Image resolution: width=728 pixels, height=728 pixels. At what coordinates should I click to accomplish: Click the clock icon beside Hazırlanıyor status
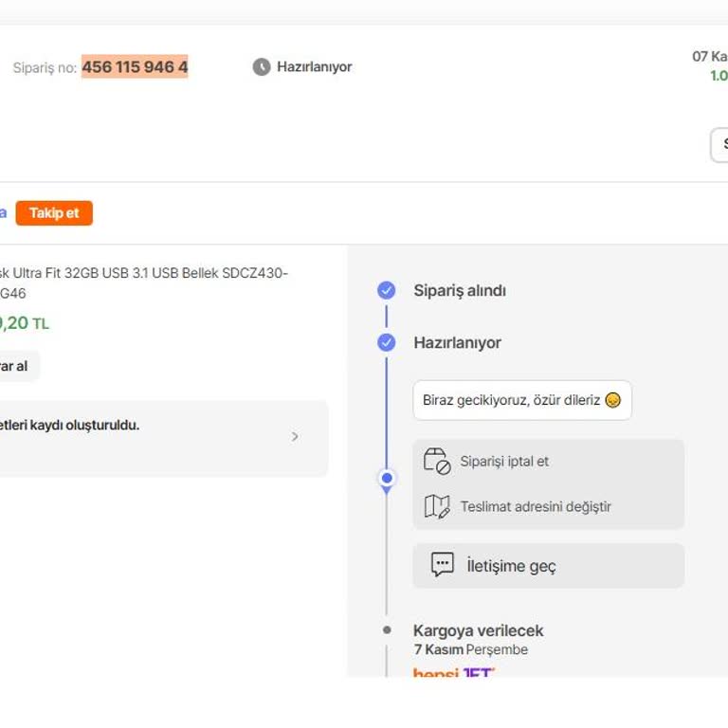click(x=262, y=67)
